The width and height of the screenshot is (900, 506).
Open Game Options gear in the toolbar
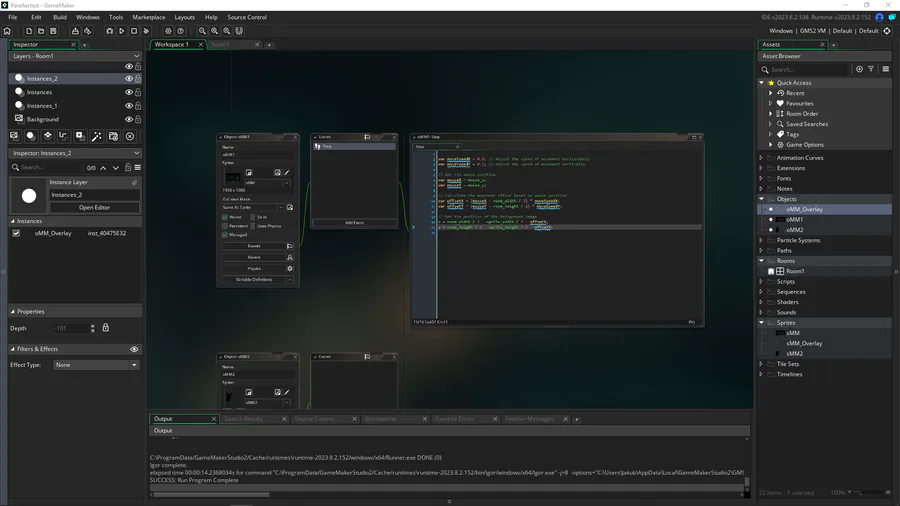pyautogui.click(x=168, y=31)
